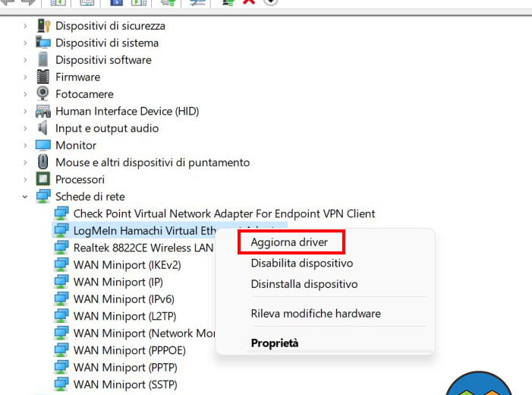Expand Dispositivi di sicurezza category

pyautogui.click(x=25, y=26)
